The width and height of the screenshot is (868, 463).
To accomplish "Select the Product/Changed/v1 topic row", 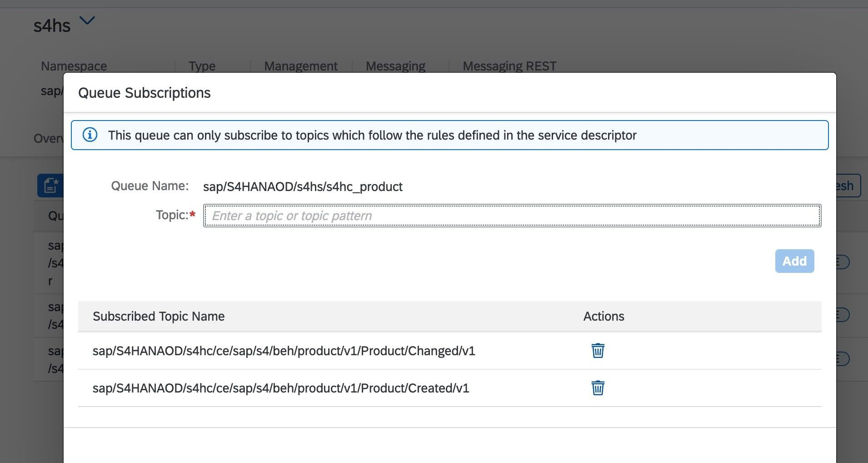I will click(x=284, y=351).
